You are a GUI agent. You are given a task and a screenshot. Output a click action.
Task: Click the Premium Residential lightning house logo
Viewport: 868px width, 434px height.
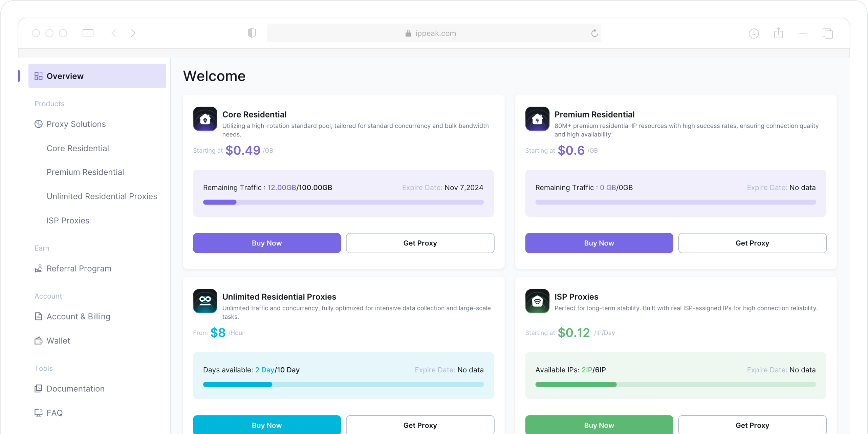pos(537,119)
